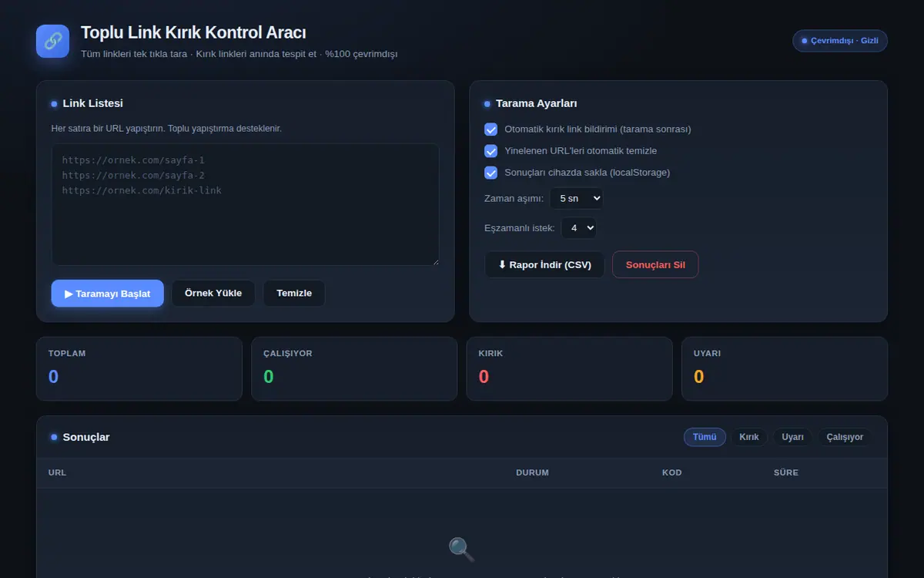Click the Sonuçlar panel heading

point(86,437)
